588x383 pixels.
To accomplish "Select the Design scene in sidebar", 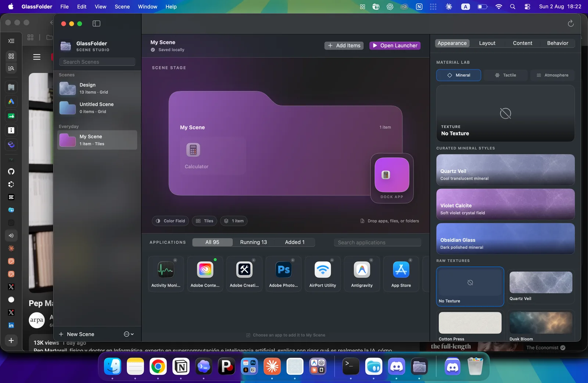I will [x=97, y=88].
